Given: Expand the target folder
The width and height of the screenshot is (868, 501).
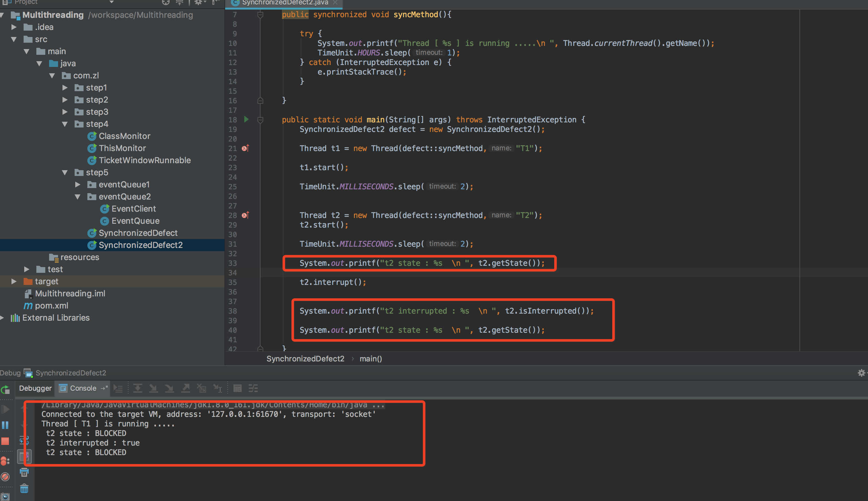Looking at the screenshot, I should coord(14,281).
